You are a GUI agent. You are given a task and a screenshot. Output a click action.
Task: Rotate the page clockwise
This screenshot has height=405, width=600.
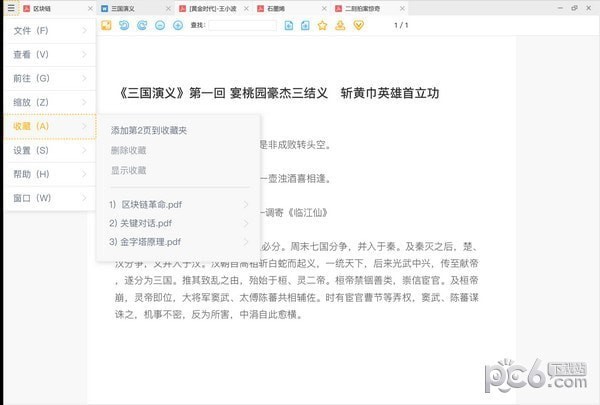[x=142, y=25]
